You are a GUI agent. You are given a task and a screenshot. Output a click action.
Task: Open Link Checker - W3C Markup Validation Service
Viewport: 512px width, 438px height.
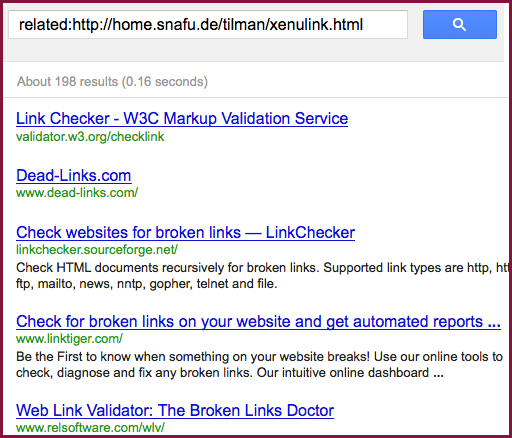tap(182, 119)
